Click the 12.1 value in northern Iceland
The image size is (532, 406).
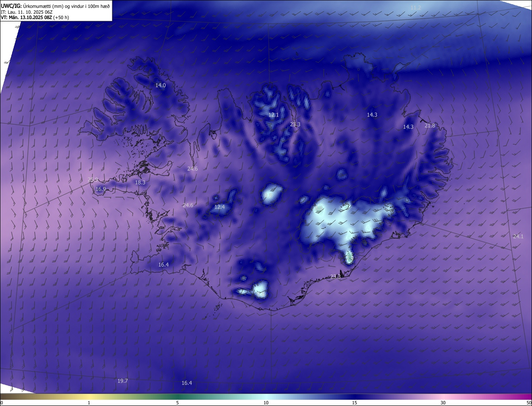[x=273, y=115]
